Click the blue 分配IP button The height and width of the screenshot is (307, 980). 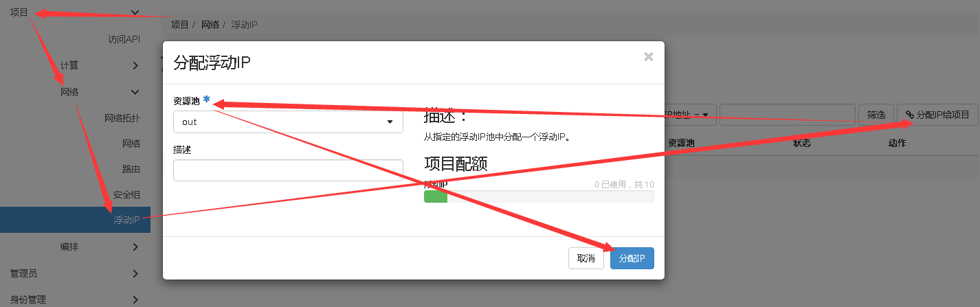tap(632, 258)
